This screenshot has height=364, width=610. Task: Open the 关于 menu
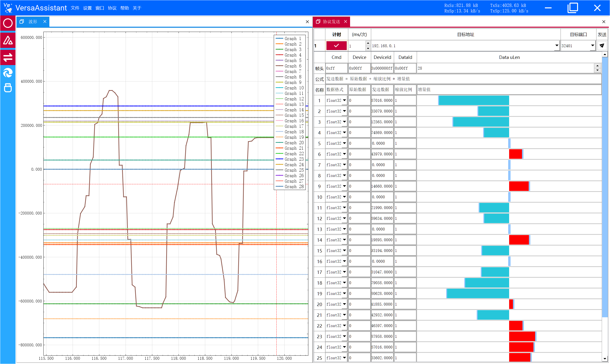(137, 8)
